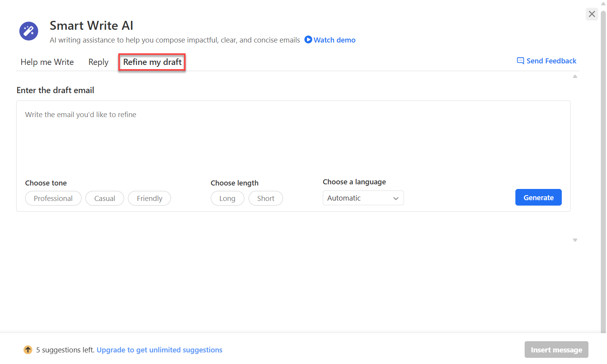Choose the Short length option

click(x=266, y=198)
